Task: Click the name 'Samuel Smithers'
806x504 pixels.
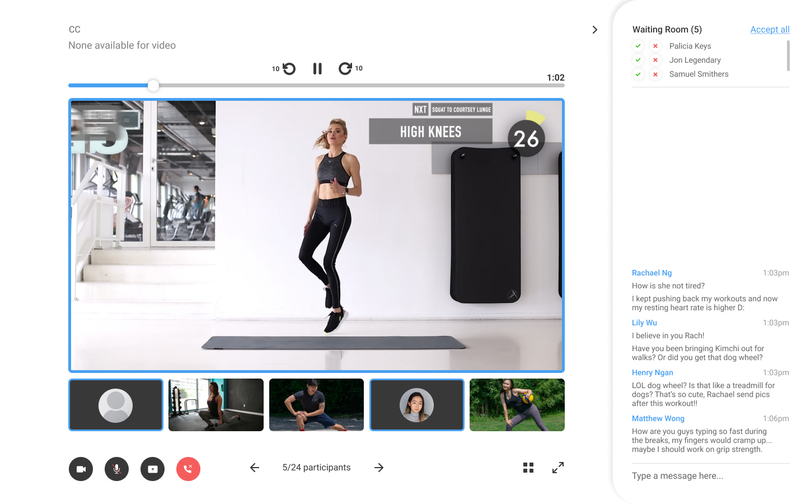Action: 699,74
